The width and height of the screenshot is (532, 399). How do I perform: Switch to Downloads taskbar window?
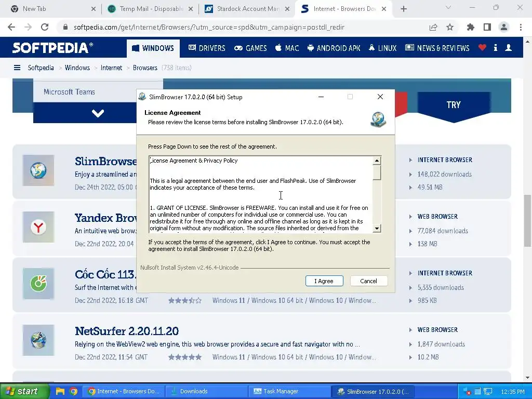coord(206,391)
